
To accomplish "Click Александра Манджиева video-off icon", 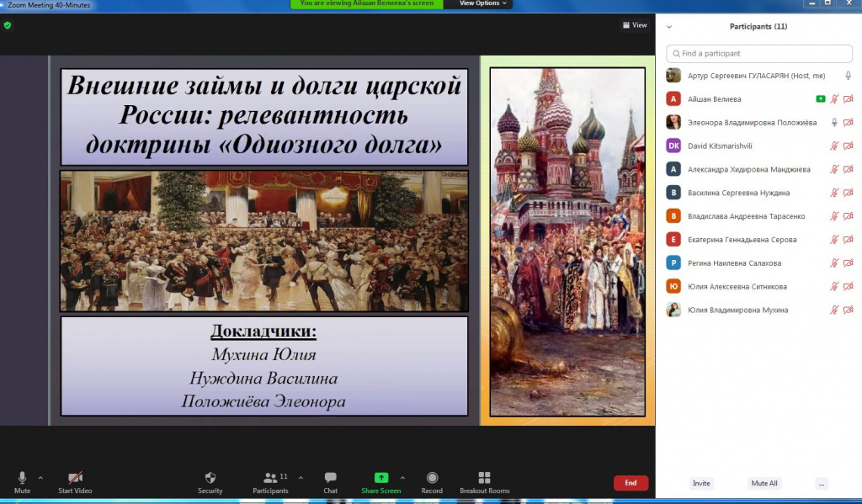I will [849, 169].
